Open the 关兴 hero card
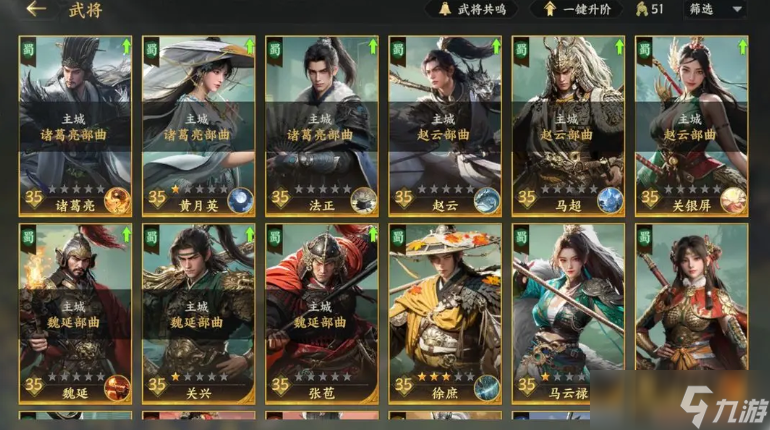 tap(198, 314)
